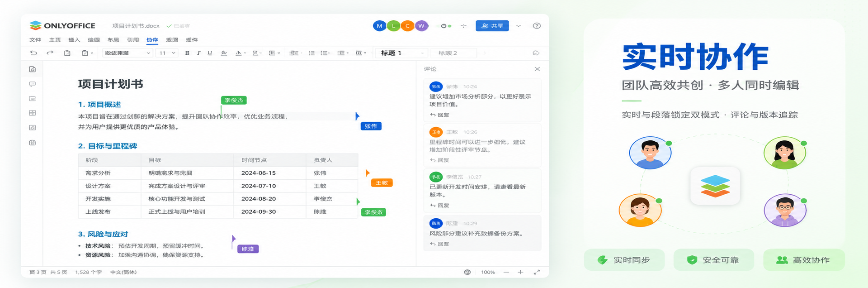Click the 共享 share button
Screen dimensions: 868x288
(492, 26)
